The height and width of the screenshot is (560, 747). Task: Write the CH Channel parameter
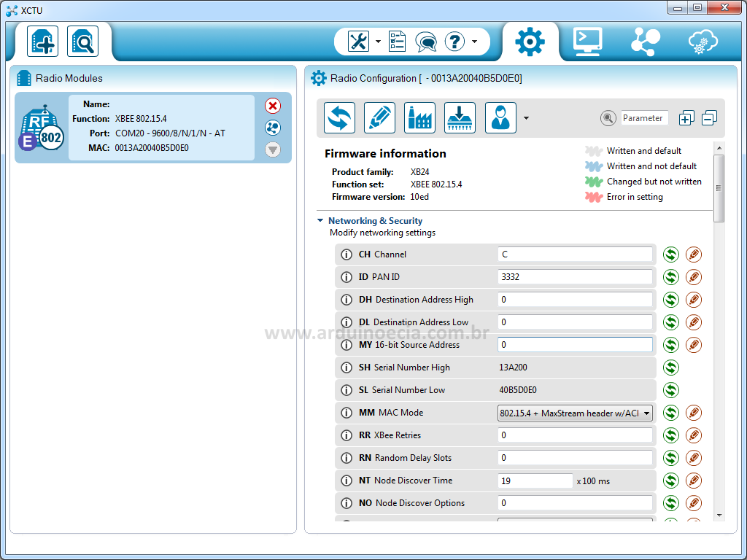pos(694,254)
